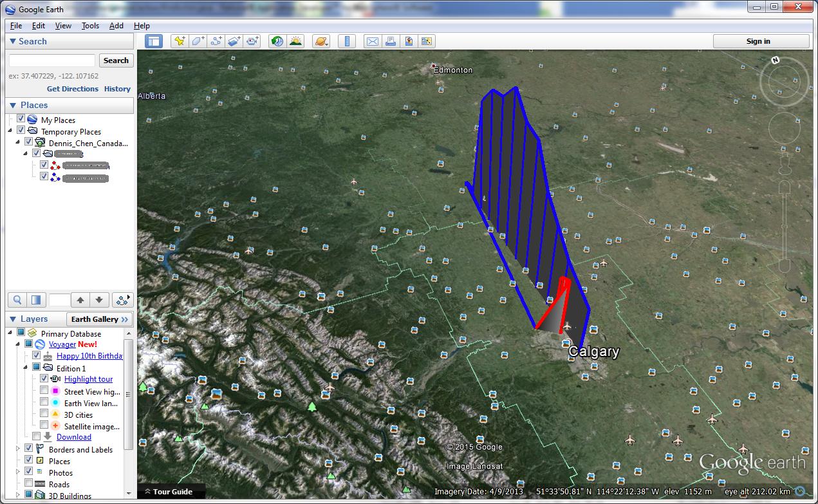Image resolution: width=818 pixels, height=504 pixels.
Task: Toggle sunlight across the landscape
Action: tap(295, 41)
